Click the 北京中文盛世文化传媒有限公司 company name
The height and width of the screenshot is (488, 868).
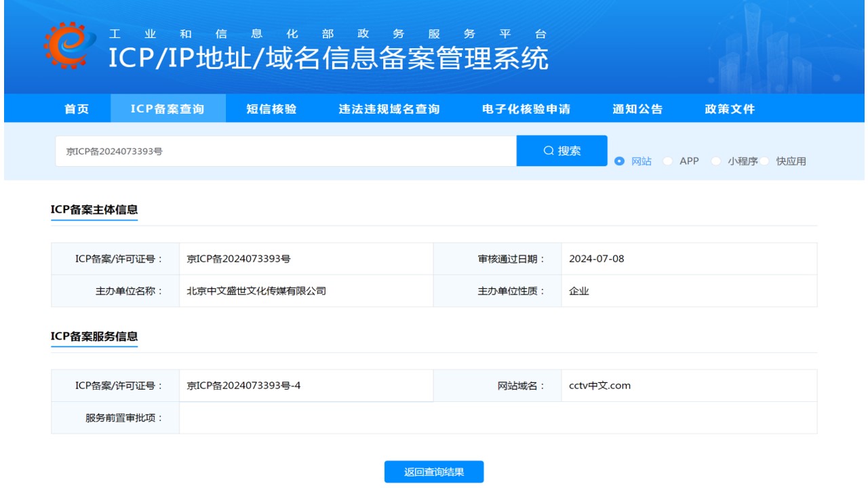(256, 291)
